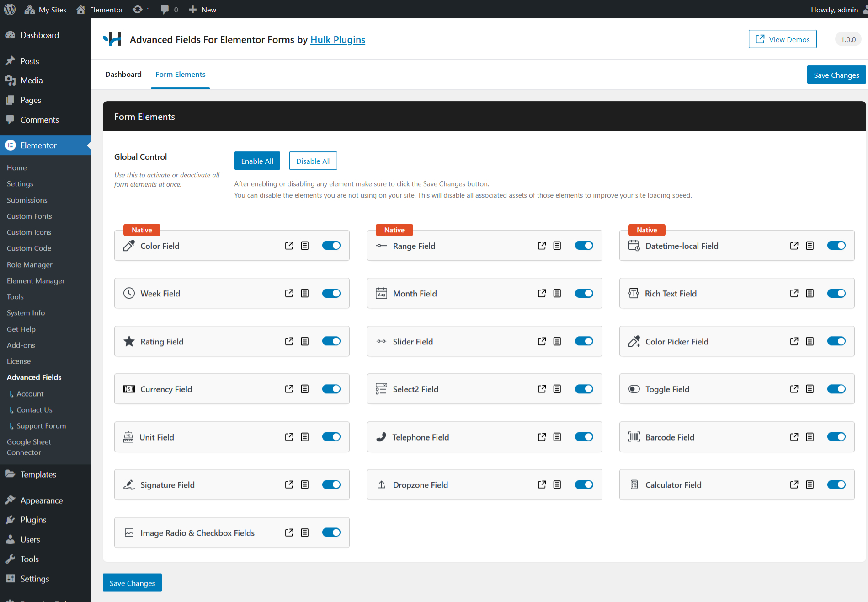Go to Plugins in the sidebar
Image resolution: width=868 pixels, height=602 pixels.
[33, 520]
